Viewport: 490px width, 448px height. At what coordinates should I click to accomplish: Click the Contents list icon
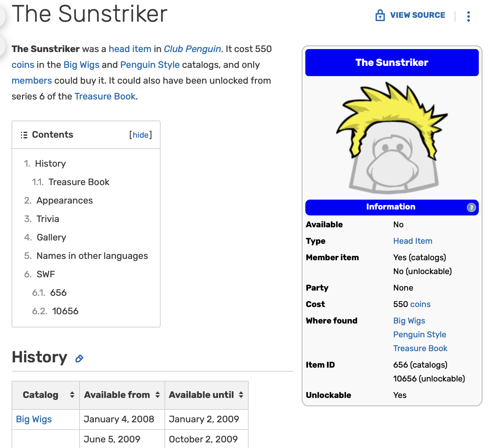pos(24,135)
